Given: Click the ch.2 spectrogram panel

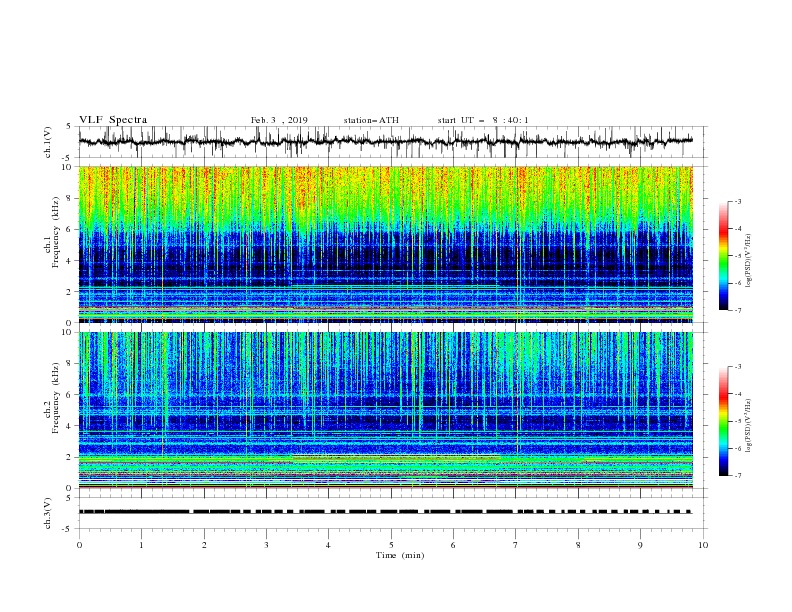Looking at the screenshot, I should pyautogui.click(x=386, y=410).
